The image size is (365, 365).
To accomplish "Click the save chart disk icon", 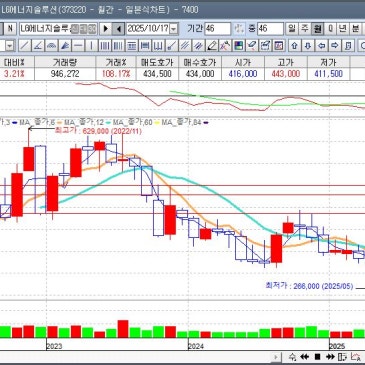I will (x=238, y=45).
